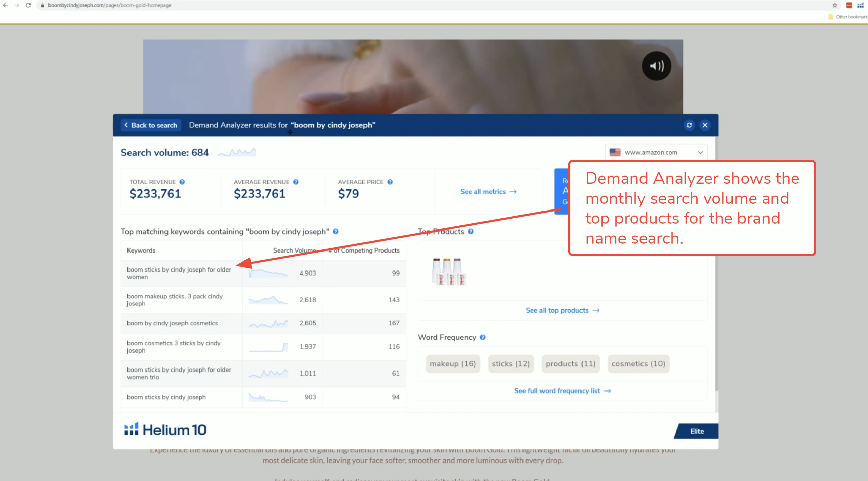Refresh the Demand Analyzer results
868x481 pixels.
pos(689,125)
